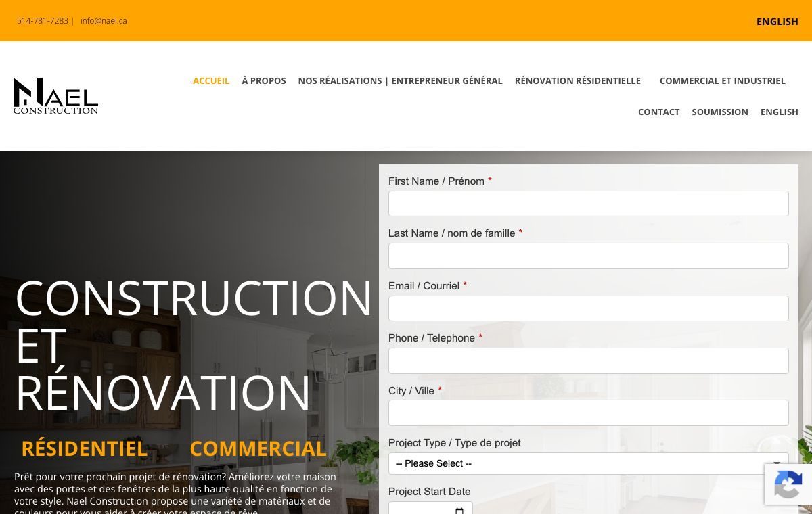Click the reCAPTCHA badge icon
The image size is (812, 514).
(788, 484)
